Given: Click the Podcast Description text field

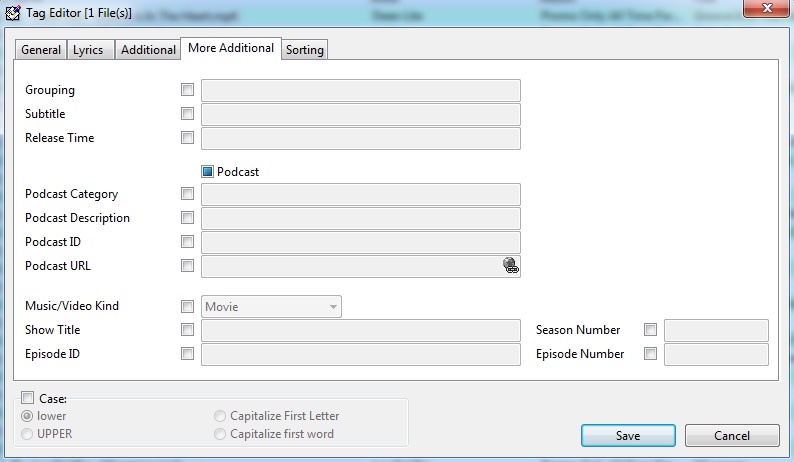Looking at the screenshot, I should tap(361, 218).
